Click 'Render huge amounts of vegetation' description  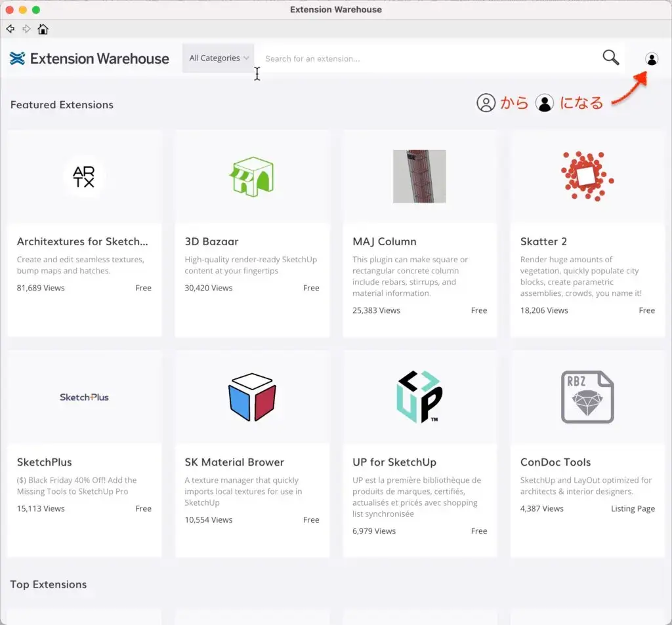[581, 276]
